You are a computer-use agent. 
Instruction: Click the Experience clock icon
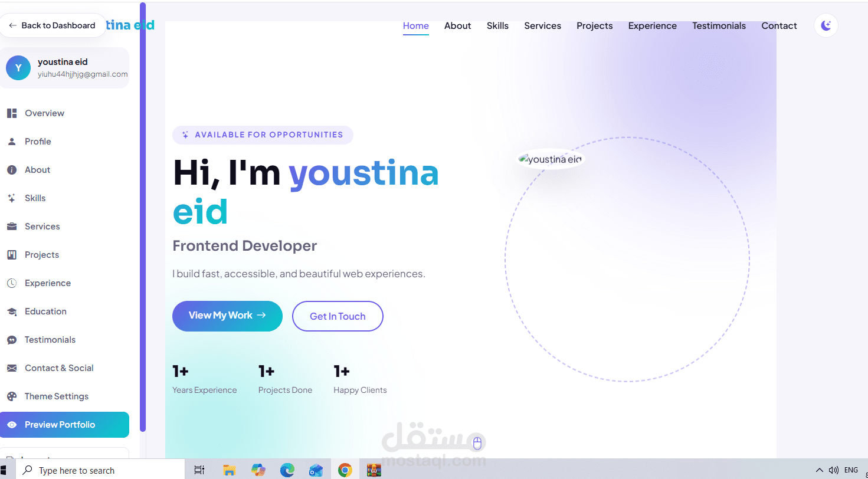click(12, 283)
